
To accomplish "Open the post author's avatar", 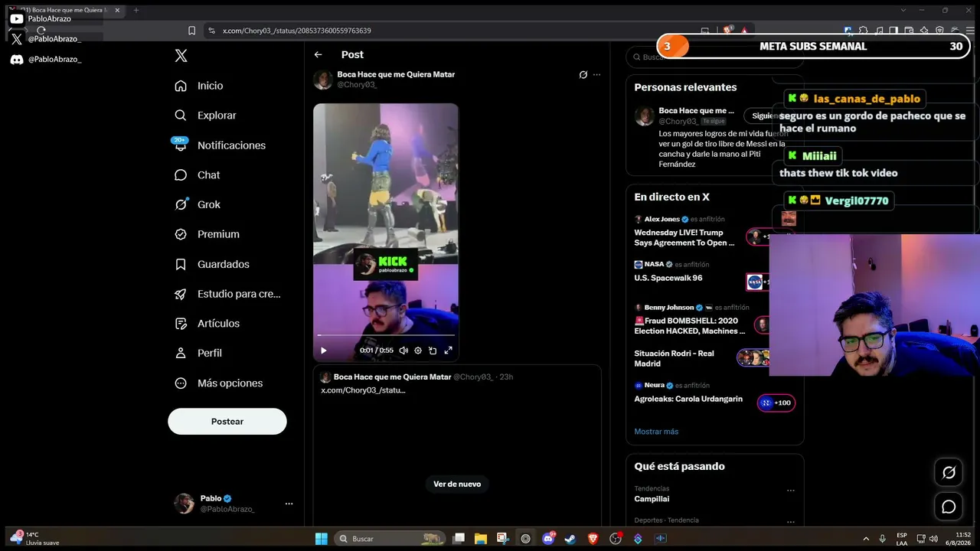I will coord(323,80).
